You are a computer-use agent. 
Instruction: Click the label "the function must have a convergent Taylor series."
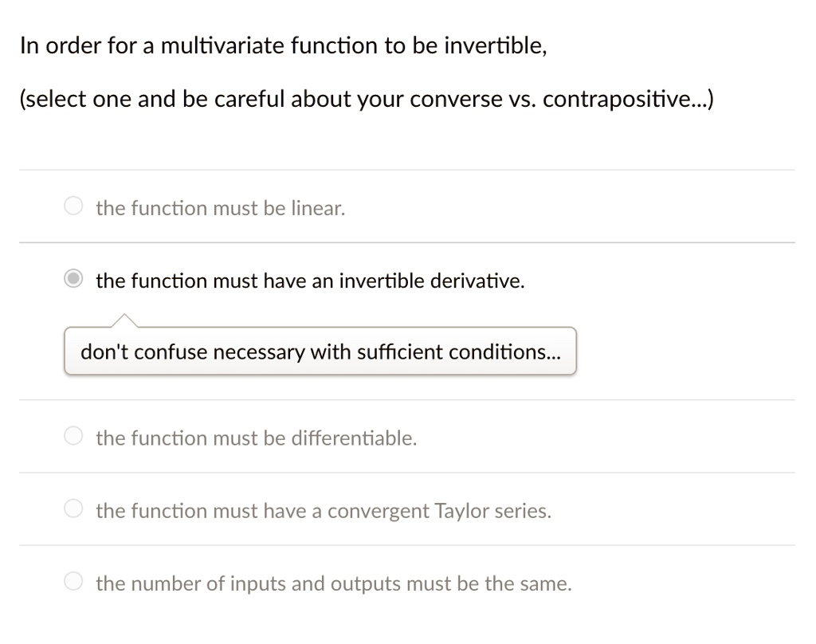pos(324,511)
